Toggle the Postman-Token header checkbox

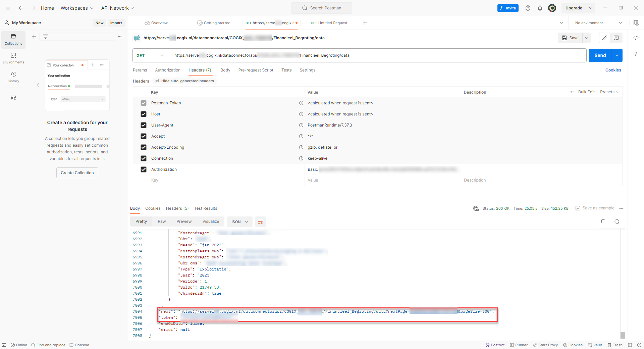pos(144,103)
